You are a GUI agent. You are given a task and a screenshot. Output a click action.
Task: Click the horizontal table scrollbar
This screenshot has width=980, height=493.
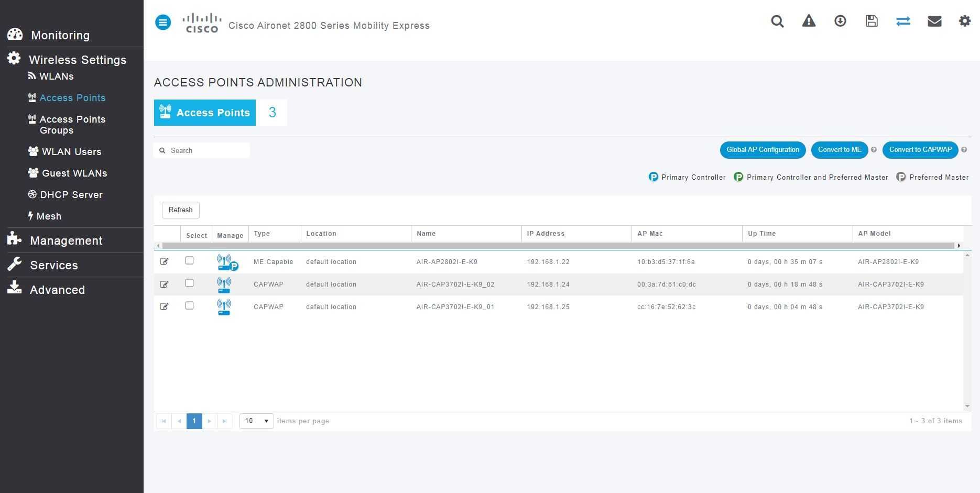pyautogui.click(x=558, y=246)
